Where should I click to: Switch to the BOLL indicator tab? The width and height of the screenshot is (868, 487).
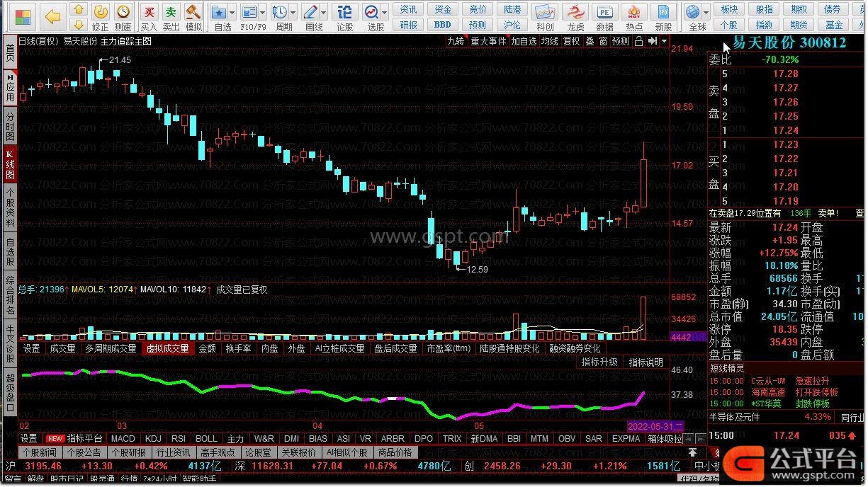(206, 439)
